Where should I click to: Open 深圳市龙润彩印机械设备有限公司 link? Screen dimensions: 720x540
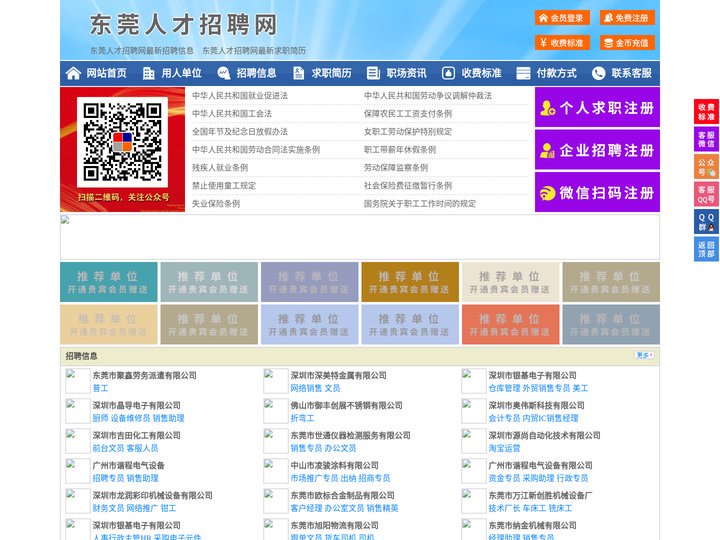pyautogui.click(x=153, y=495)
